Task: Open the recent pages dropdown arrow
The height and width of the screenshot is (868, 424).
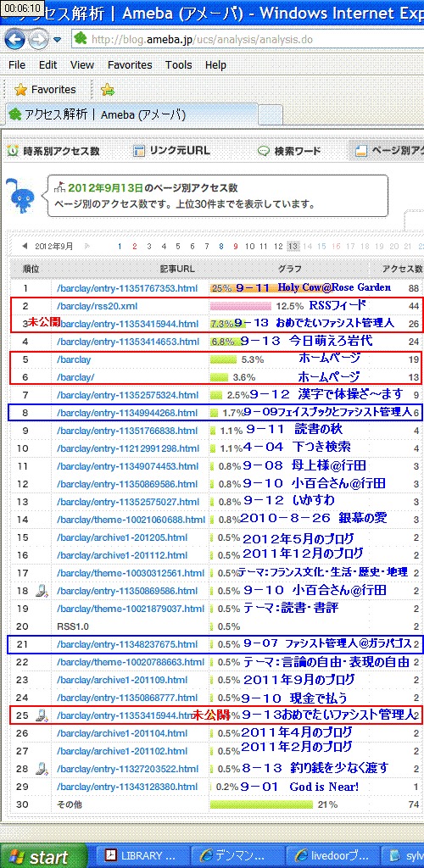Action: (x=58, y=40)
